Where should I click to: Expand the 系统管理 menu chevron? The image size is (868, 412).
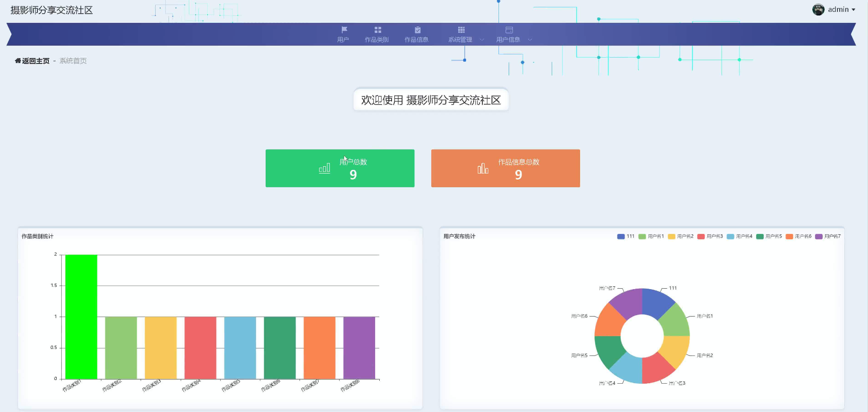[x=481, y=40]
